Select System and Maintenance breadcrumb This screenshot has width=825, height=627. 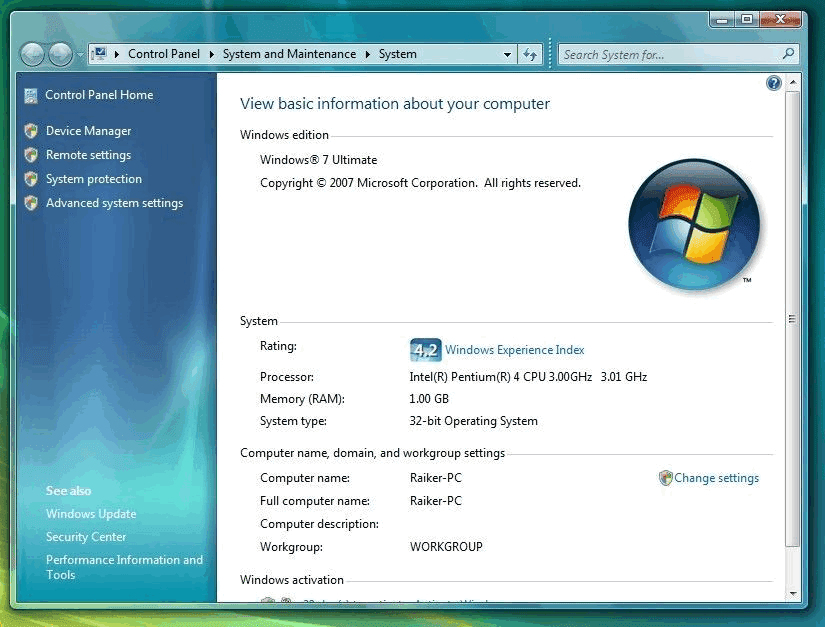pos(289,54)
